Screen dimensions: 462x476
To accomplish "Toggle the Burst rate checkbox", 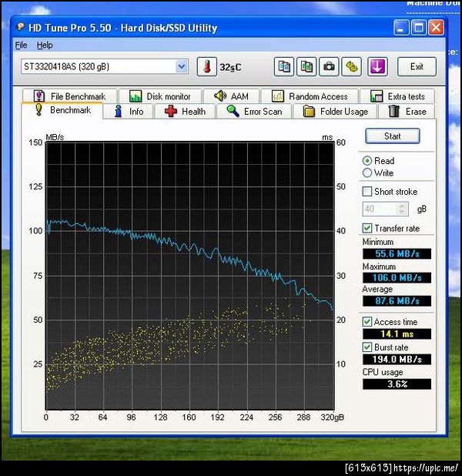I will pyautogui.click(x=367, y=347).
